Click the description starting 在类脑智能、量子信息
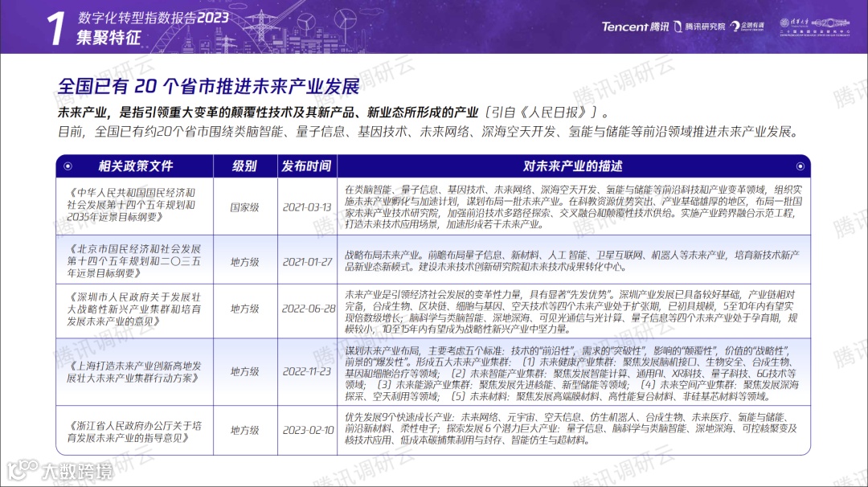Viewport: 868px width, 487px height. (573, 207)
